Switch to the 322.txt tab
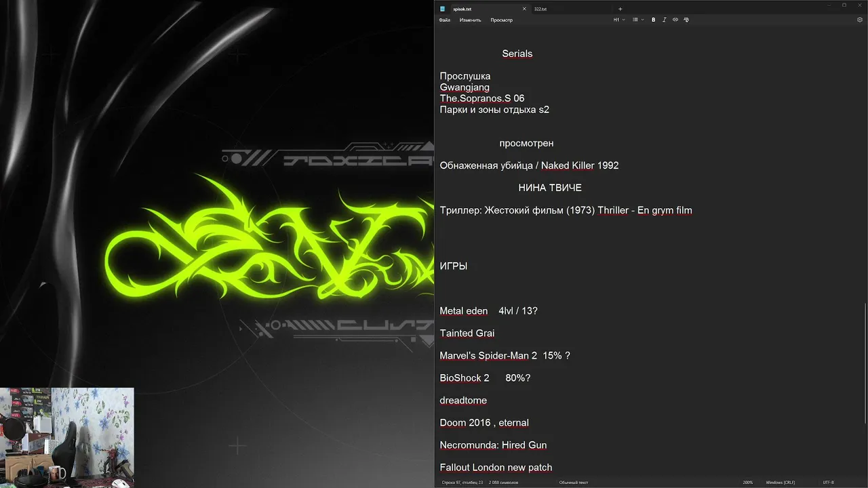The width and height of the screenshot is (868, 488). [540, 9]
